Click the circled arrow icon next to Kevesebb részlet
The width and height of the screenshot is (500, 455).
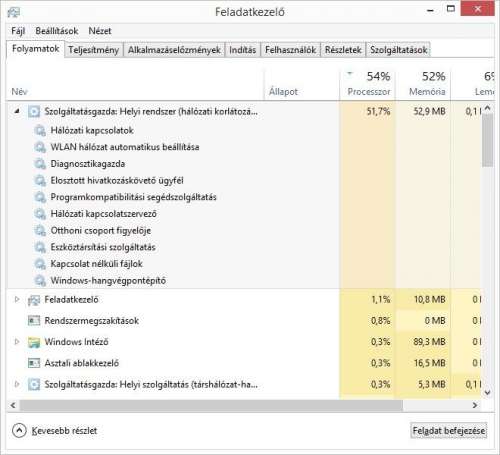pos(19,430)
